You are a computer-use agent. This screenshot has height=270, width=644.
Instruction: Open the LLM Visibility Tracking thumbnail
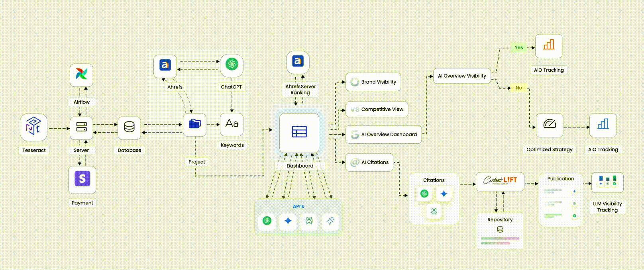(607, 182)
